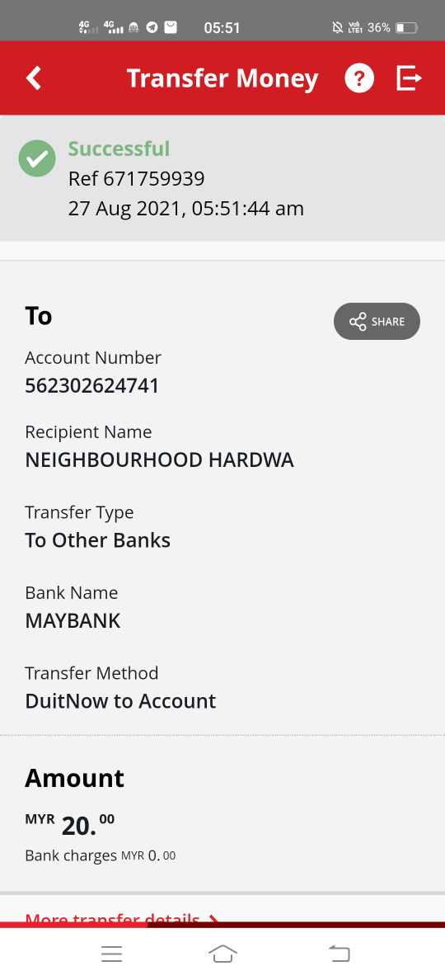Click the SHARE button
Viewport: 445px width, 980px height.
tap(377, 321)
